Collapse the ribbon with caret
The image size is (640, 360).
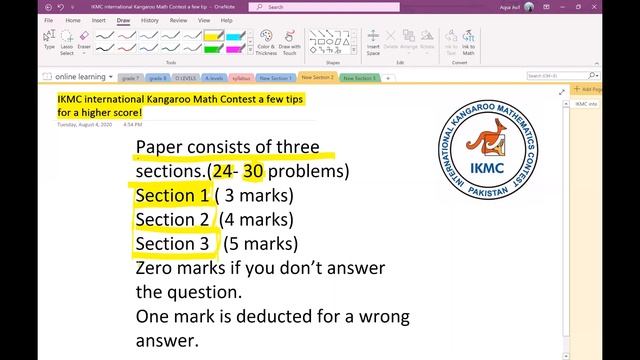[596, 64]
